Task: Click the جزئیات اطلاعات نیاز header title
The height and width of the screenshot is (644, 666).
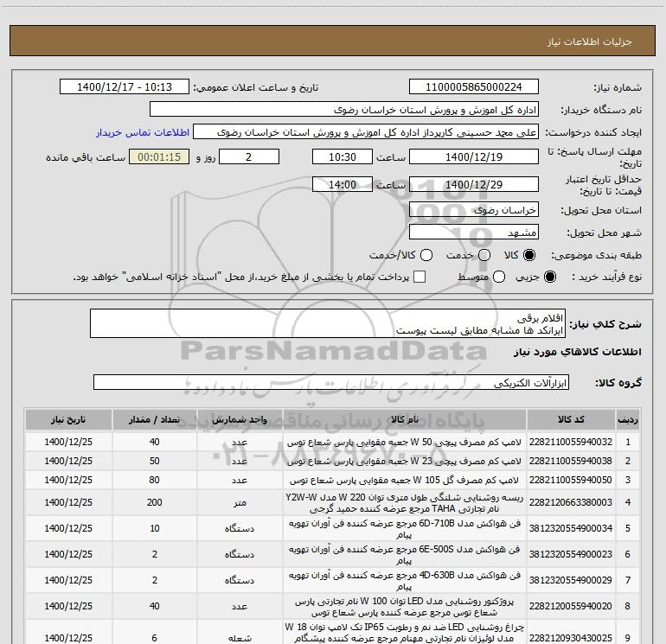Action: click(x=590, y=41)
